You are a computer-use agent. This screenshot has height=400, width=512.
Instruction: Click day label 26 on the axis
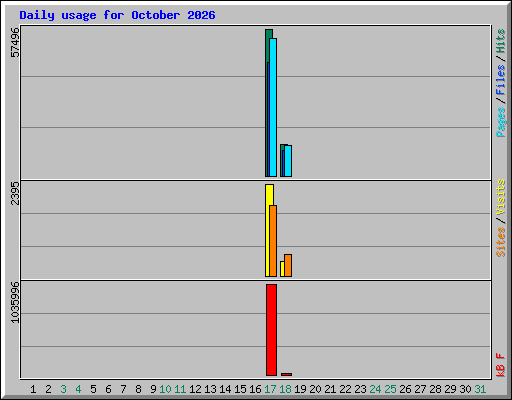click(x=405, y=389)
